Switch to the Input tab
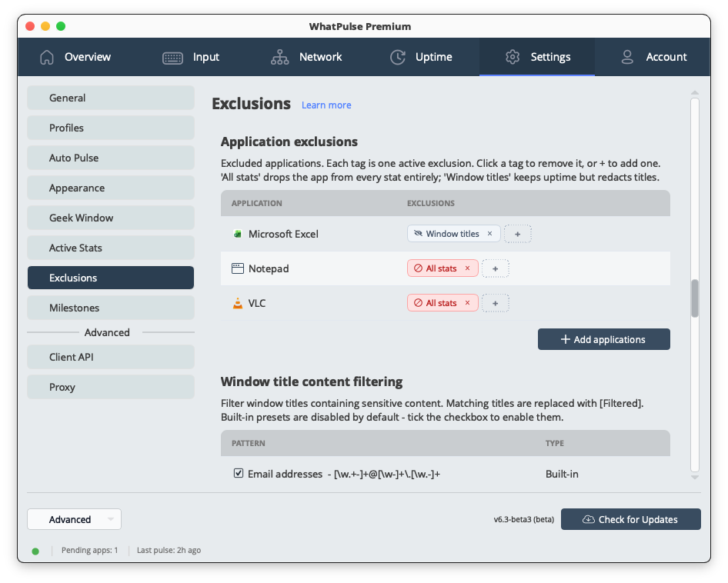The width and height of the screenshot is (728, 583). pyautogui.click(x=191, y=57)
